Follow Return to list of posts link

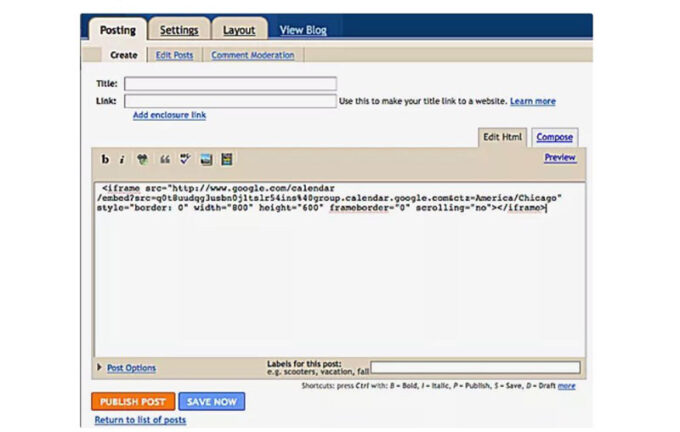click(140, 420)
